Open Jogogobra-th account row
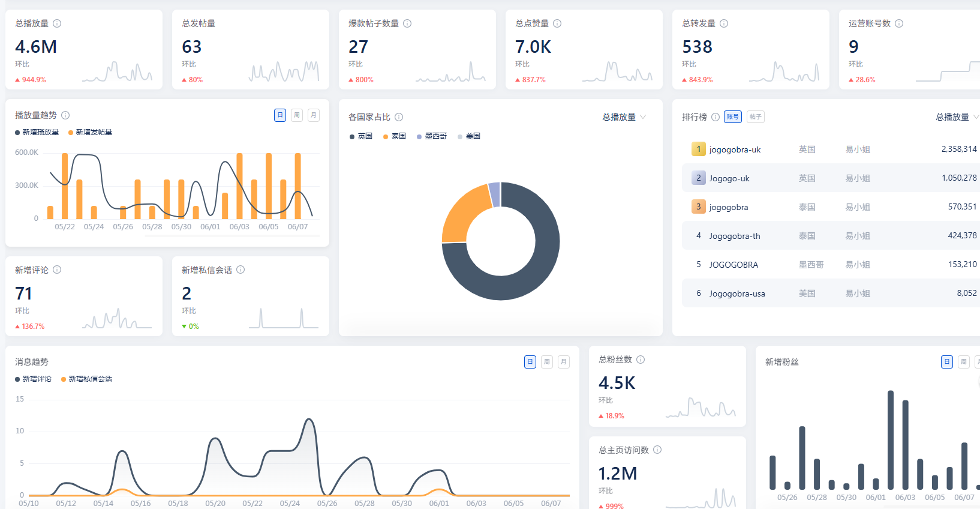 831,235
